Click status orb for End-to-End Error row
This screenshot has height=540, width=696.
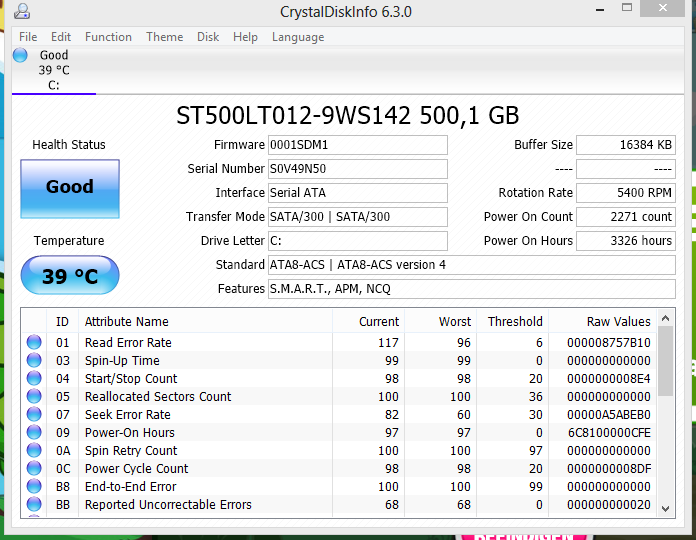(34, 486)
